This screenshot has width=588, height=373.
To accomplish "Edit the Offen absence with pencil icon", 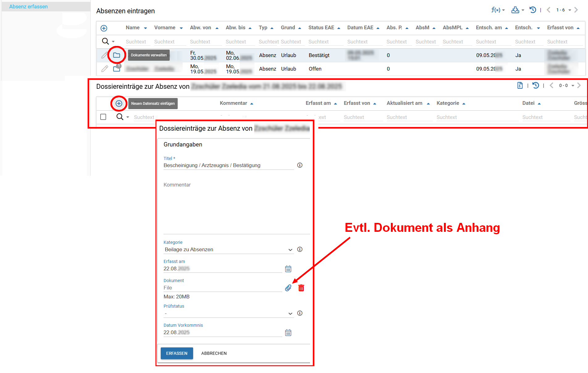I will [x=105, y=69].
